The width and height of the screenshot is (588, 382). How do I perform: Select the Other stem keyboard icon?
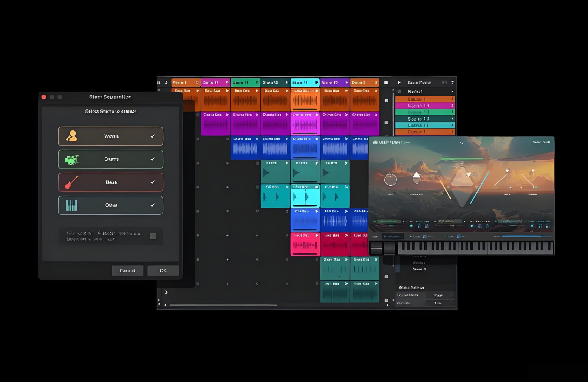72,205
